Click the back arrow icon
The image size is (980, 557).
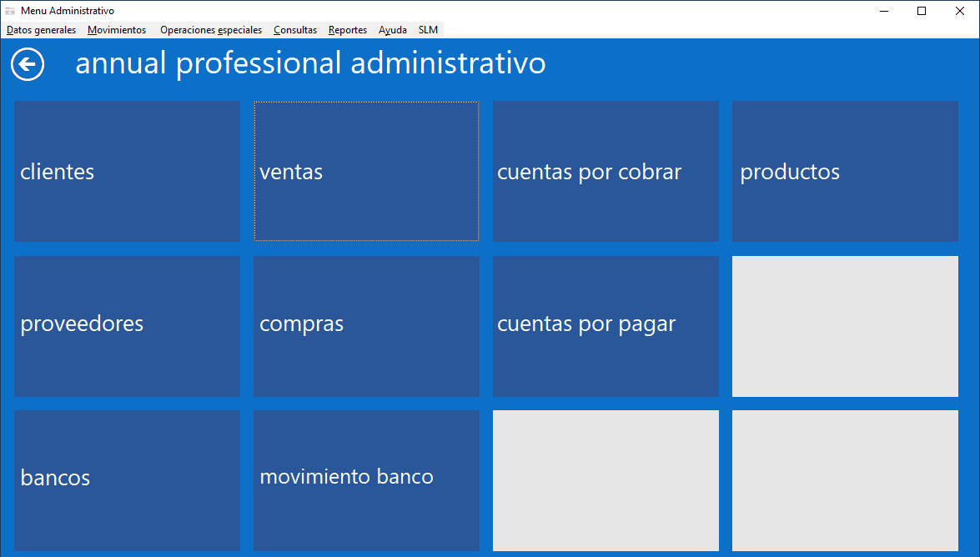tap(28, 64)
